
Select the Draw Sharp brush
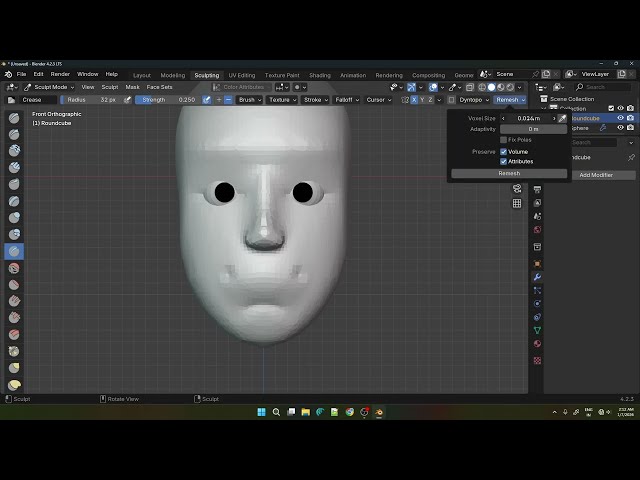coord(14,134)
